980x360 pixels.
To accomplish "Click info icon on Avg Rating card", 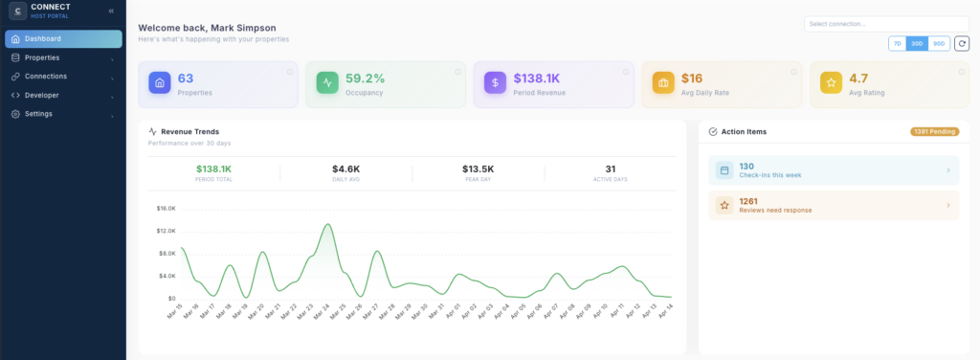I will click(x=962, y=72).
